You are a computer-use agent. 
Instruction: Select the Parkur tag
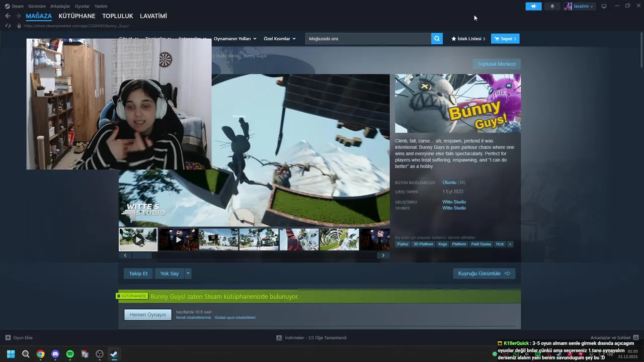tap(403, 244)
